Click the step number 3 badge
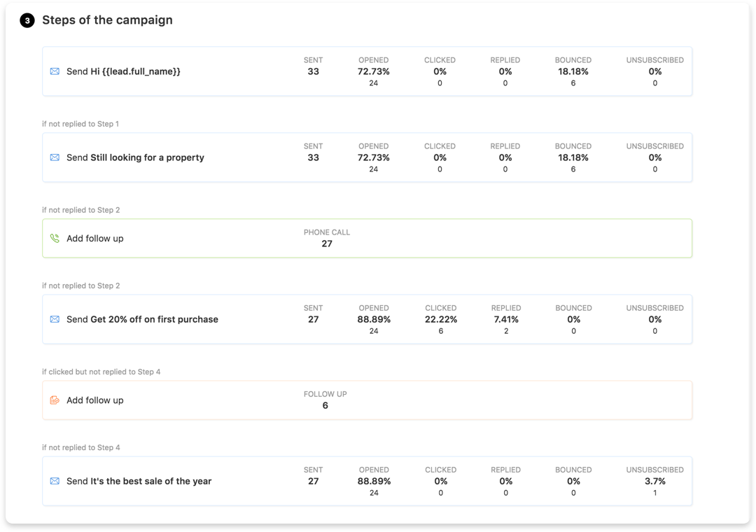 pyautogui.click(x=27, y=21)
